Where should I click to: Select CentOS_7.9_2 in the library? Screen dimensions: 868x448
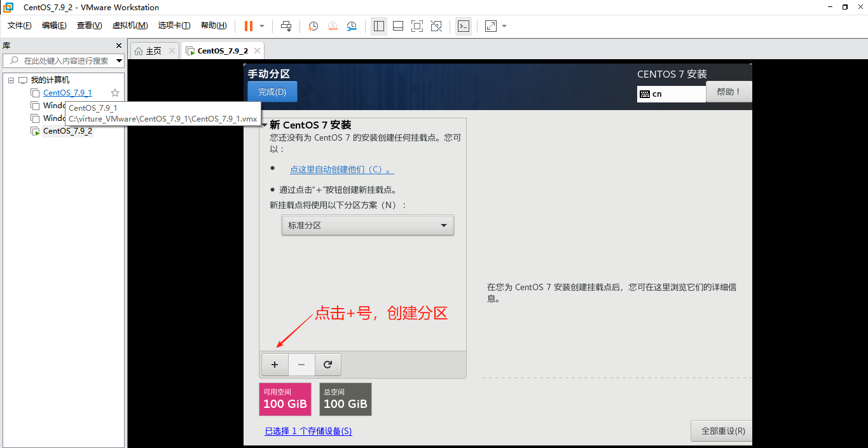click(67, 131)
